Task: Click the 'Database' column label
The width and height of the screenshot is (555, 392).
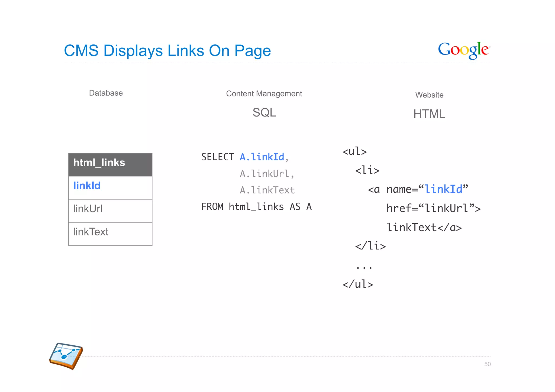Action: tap(106, 93)
